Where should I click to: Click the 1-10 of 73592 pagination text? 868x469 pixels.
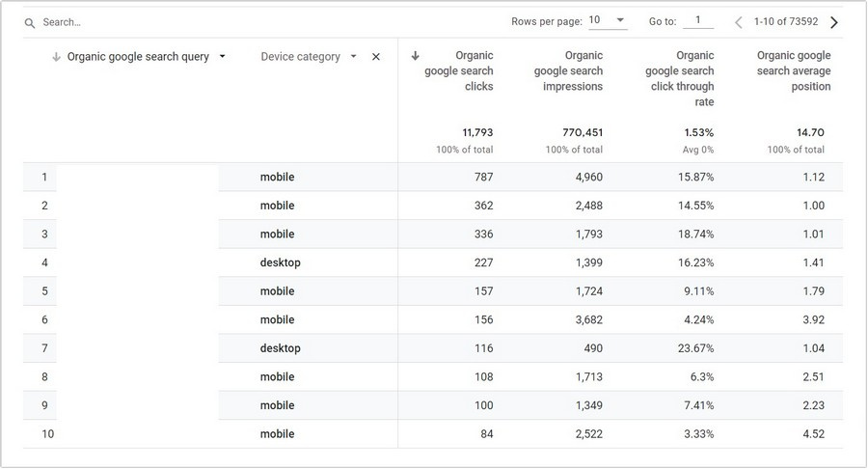click(x=785, y=21)
